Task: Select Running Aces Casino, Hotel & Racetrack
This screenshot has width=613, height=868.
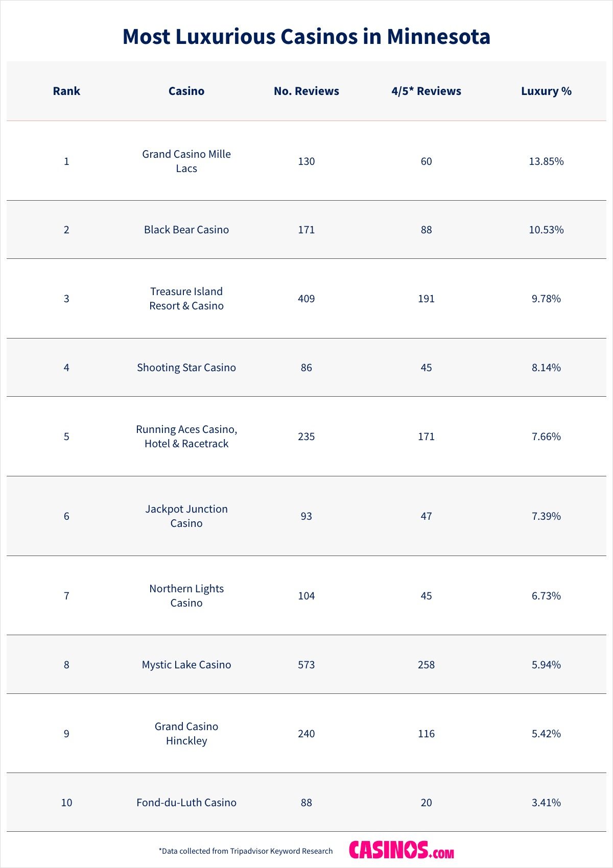Action: pyautogui.click(x=186, y=436)
